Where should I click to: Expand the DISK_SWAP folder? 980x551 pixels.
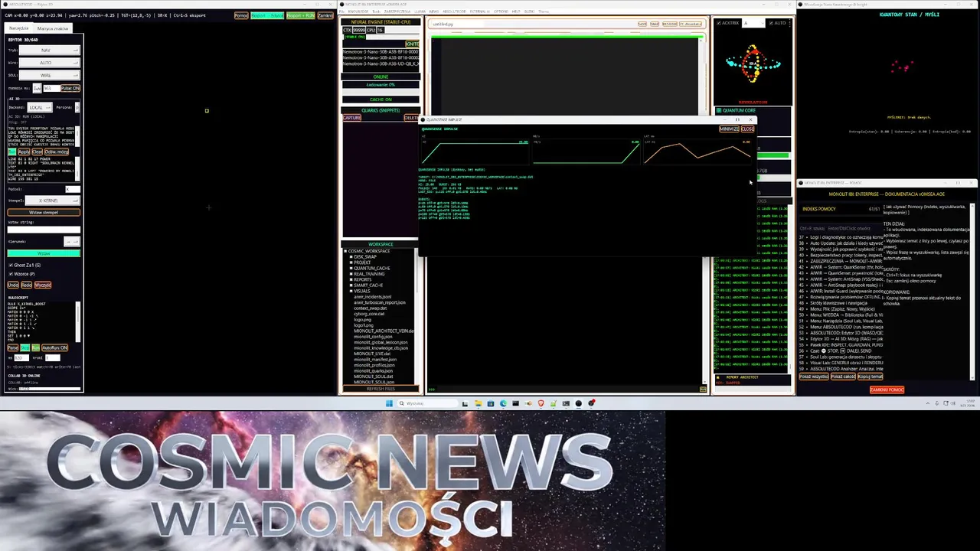tap(351, 256)
